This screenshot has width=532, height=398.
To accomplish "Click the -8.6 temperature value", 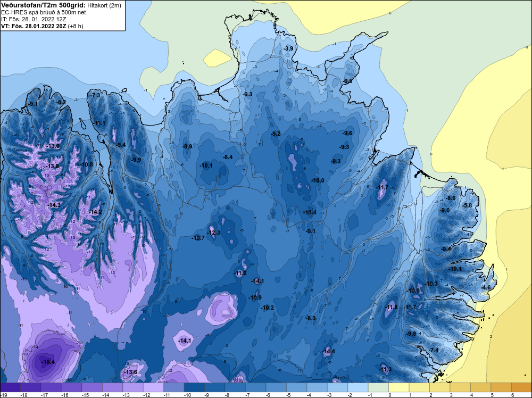I will pos(451,198).
